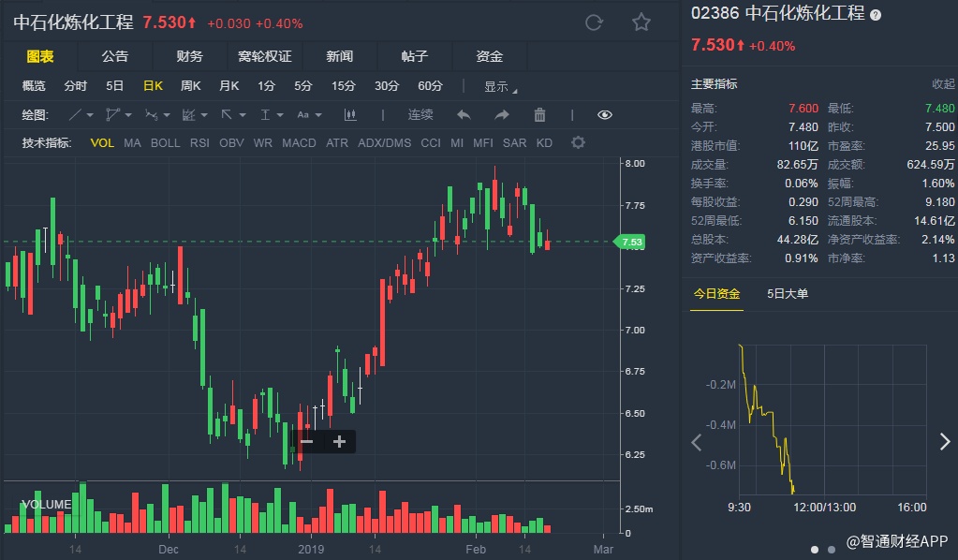Toggle the VOL indicator
The width and height of the screenshot is (958, 560).
coord(102,143)
